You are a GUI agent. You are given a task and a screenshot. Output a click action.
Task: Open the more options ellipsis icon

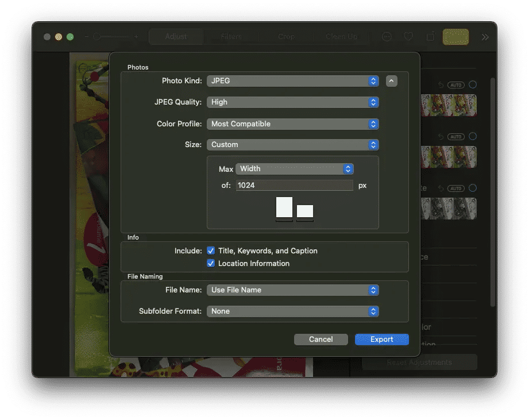387,36
